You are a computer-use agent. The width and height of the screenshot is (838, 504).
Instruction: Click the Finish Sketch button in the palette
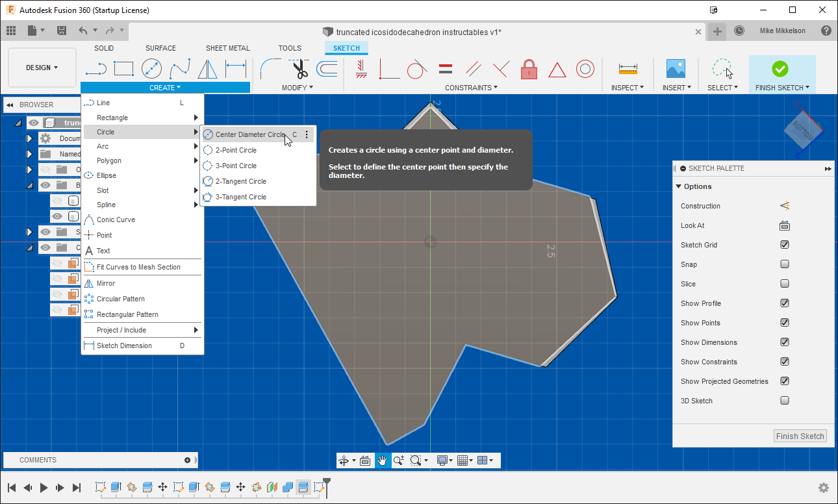point(800,436)
